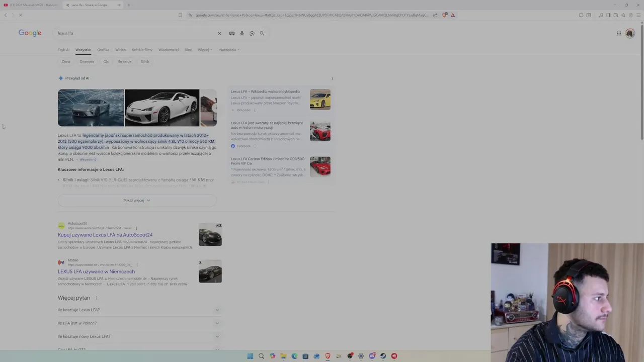This screenshot has width=644, height=362.
Task: Switch to Grafika image results
Action: click(x=103, y=50)
